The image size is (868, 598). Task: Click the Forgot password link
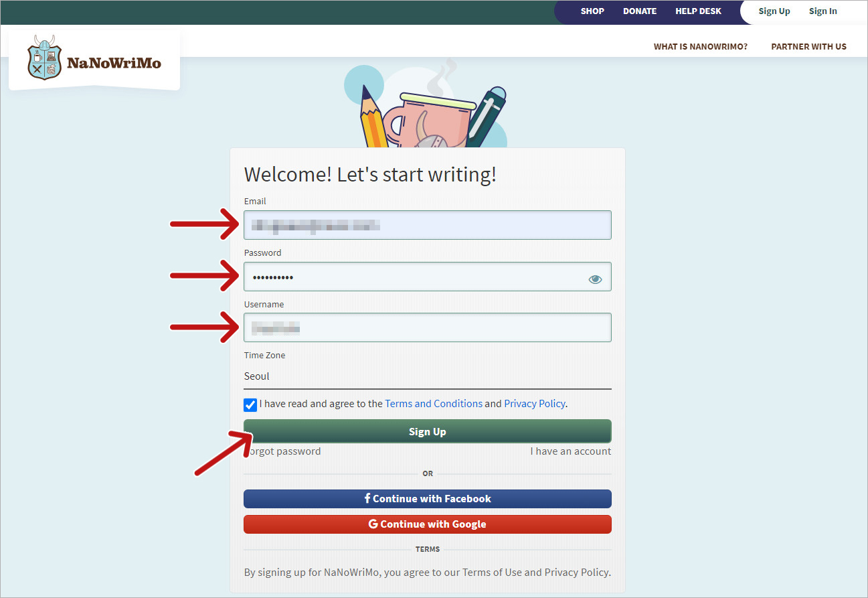point(282,451)
